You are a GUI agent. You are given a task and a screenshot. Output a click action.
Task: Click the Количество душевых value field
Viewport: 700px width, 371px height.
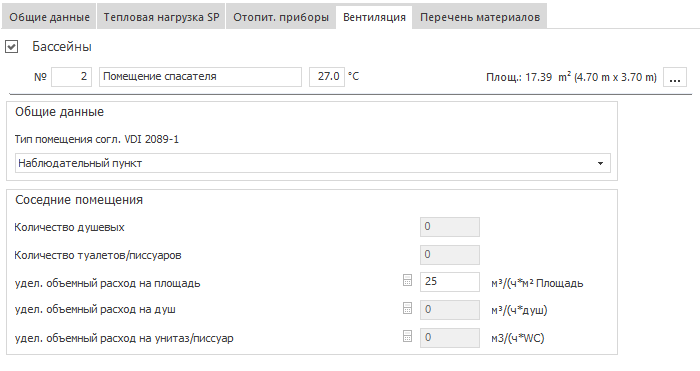click(450, 227)
